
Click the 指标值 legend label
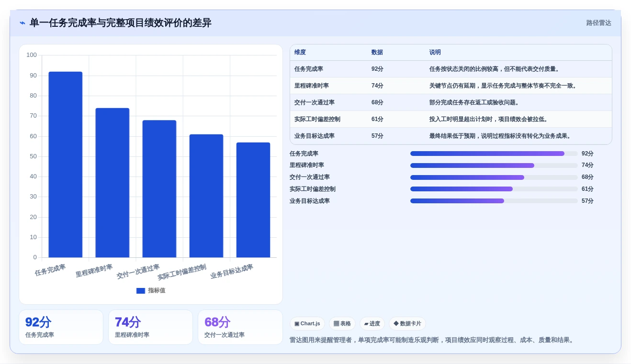pos(157,290)
